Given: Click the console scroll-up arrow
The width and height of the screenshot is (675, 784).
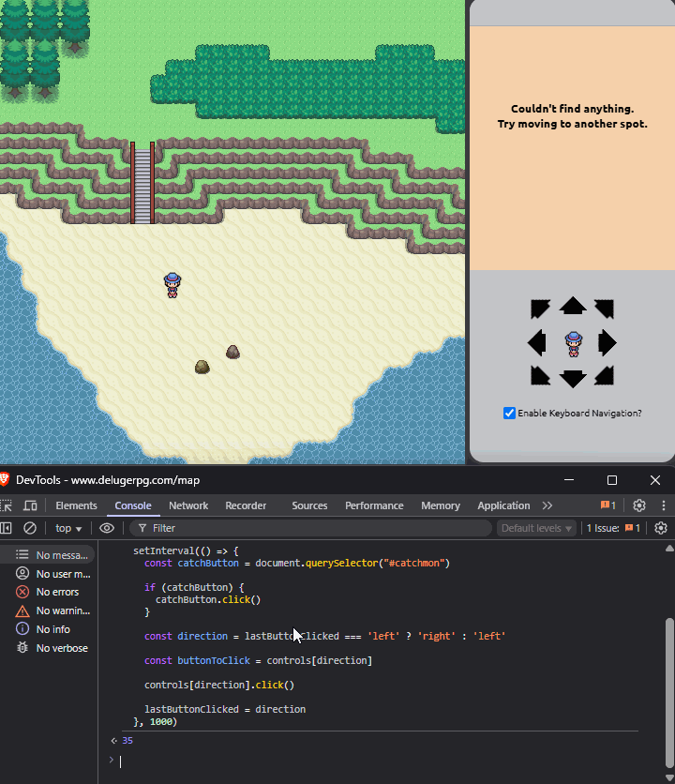Looking at the screenshot, I should click(669, 549).
